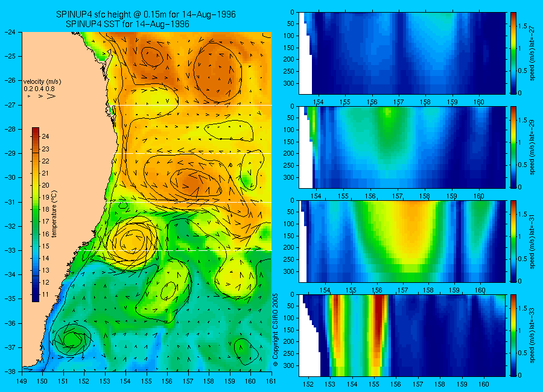Select the 'velocity (m/s)' legend label
Image resolution: width=543 pixels, height=392 pixels.
tap(42, 82)
